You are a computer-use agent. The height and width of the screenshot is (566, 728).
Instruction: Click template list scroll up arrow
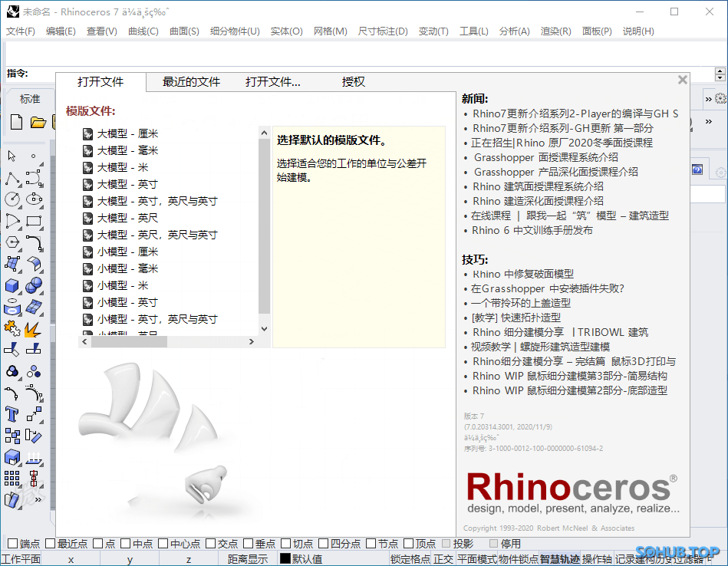[264, 133]
